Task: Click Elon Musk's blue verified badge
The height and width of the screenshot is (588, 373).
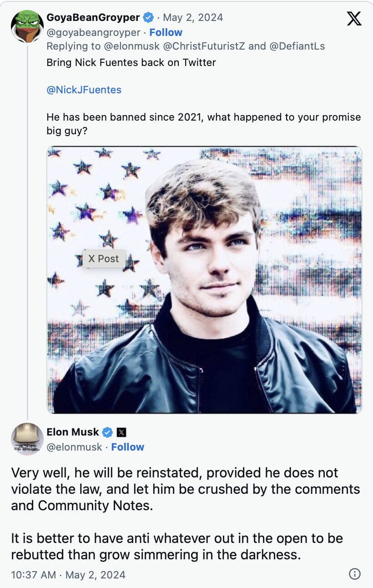Action: point(107,432)
